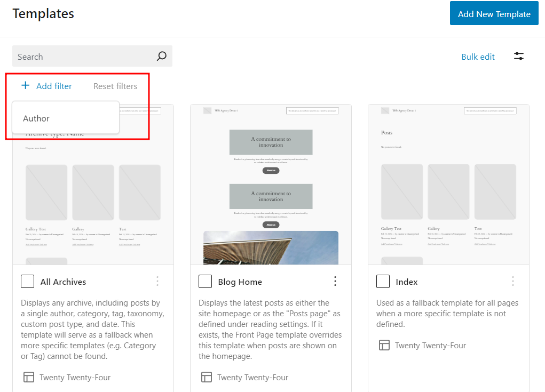The image size is (545, 392).
Task: Check the Index template checkbox
Action: point(383,282)
